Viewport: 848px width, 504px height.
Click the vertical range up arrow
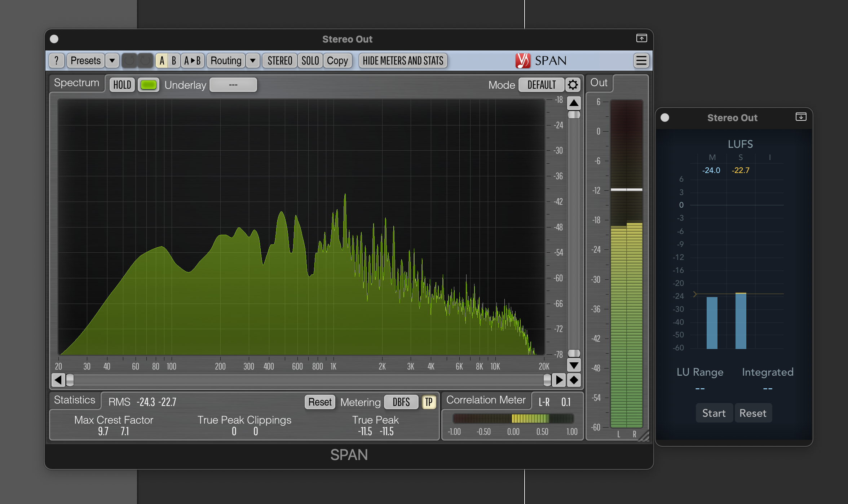(x=574, y=103)
